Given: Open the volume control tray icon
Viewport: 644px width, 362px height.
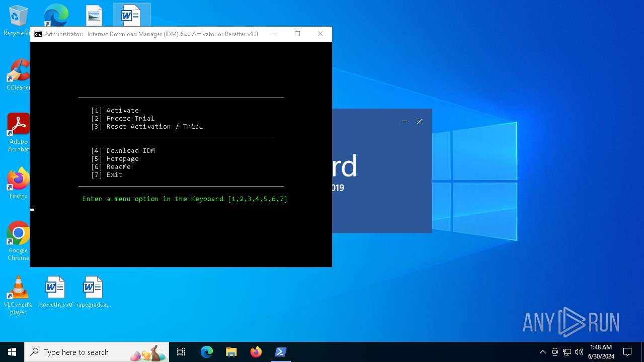Looking at the screenshot, I should point(579,352).
